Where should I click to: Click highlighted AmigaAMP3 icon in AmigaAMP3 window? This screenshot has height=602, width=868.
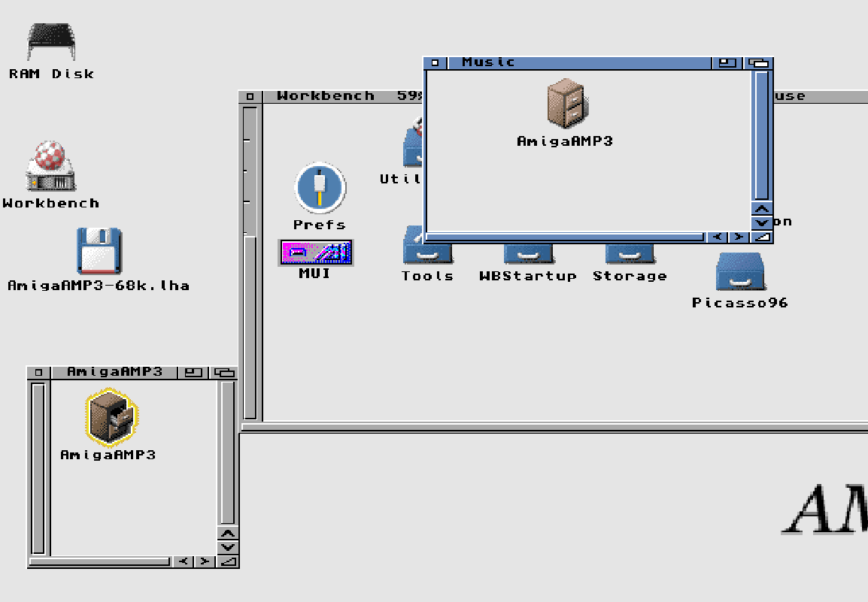pos(111,416)
